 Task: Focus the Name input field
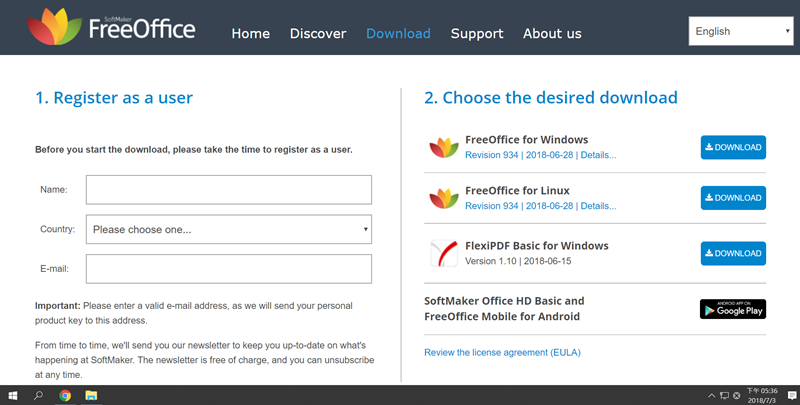(229, 190)
